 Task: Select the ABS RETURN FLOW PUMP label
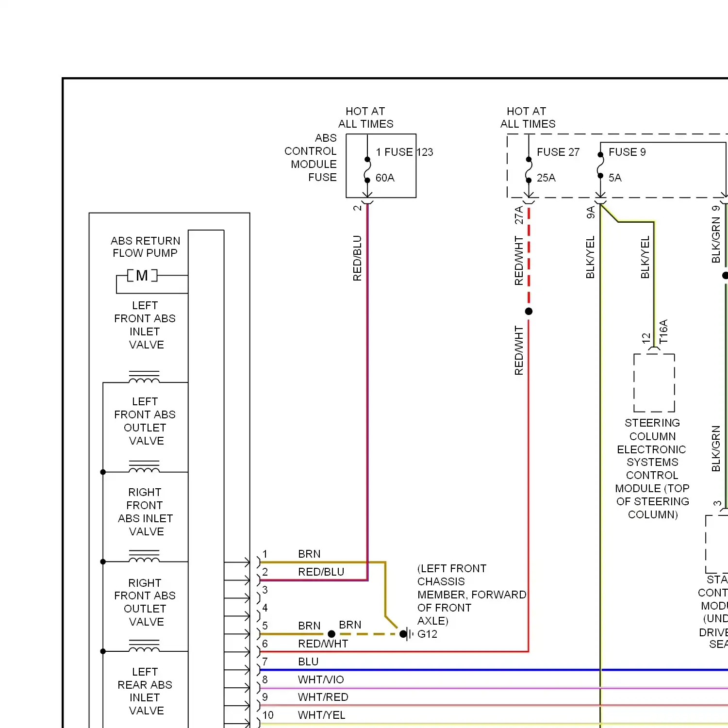click(x=145, y=247)
